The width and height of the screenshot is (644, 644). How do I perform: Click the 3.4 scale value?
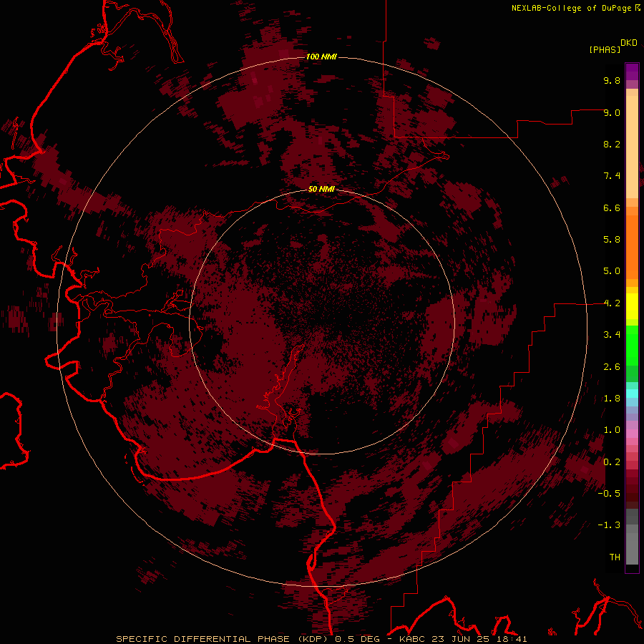click(x=612, y=335)
